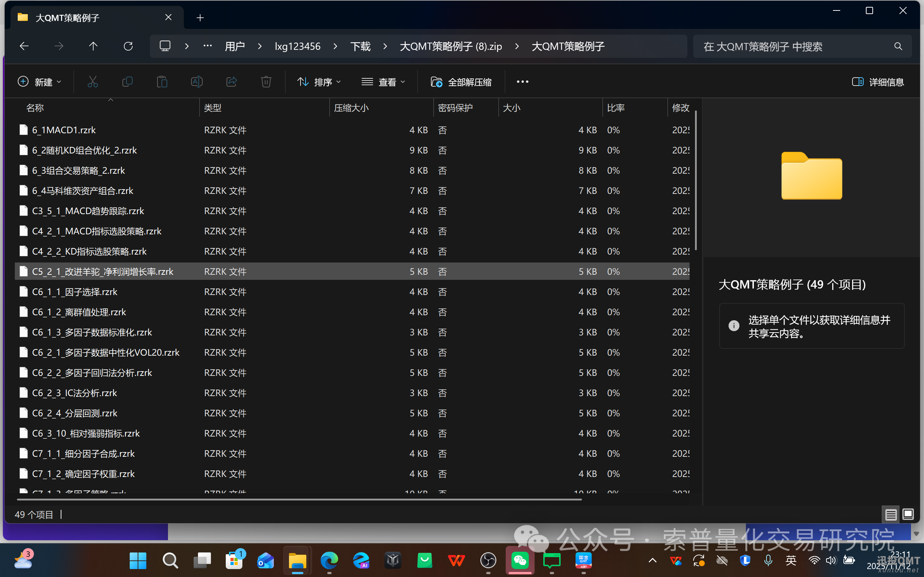Open the See more ellipsis menu

click(x=522, y=82)
